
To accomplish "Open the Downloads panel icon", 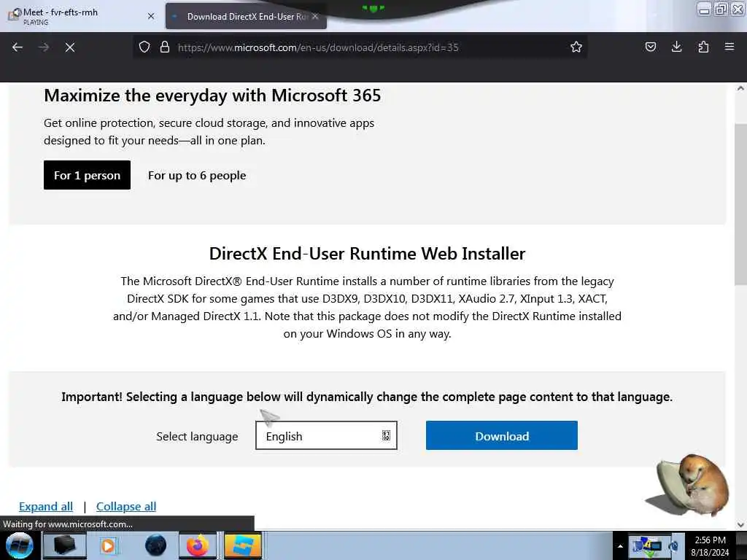I will (x=676, y=47).
